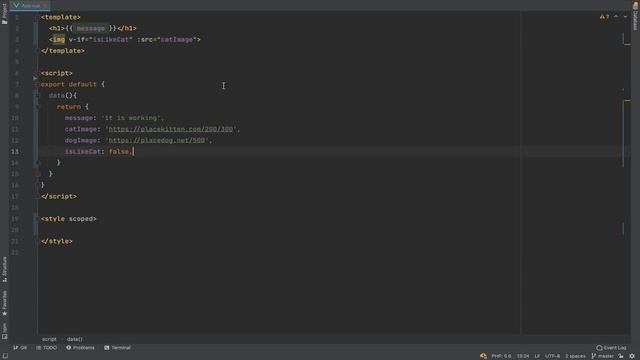Collapse the data() function fold marker

(x=37, y=96)
